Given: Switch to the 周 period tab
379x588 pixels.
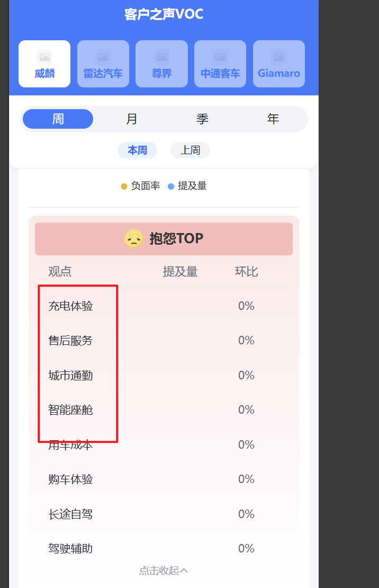Looking at the screenshot, I should 58,119.
